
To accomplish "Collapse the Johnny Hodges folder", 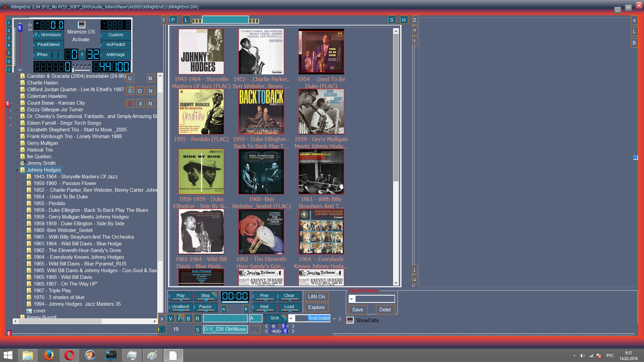I will pos(17,170).
